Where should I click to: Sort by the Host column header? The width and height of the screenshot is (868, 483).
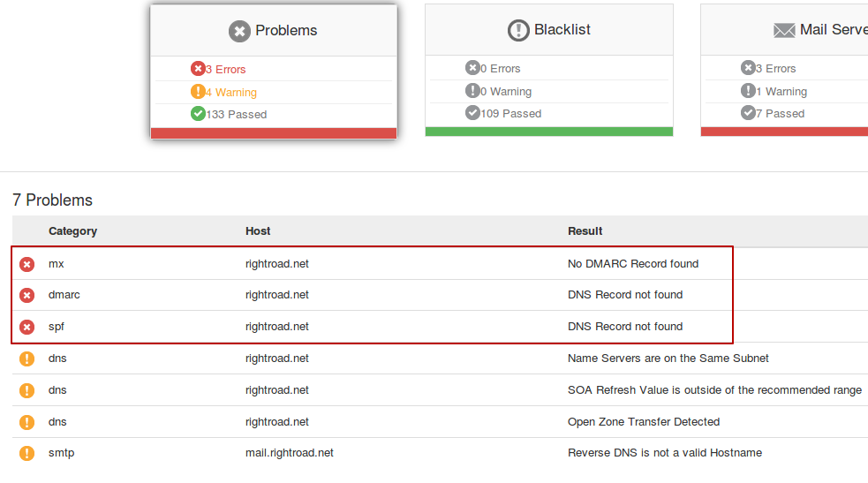pos(258,231)
